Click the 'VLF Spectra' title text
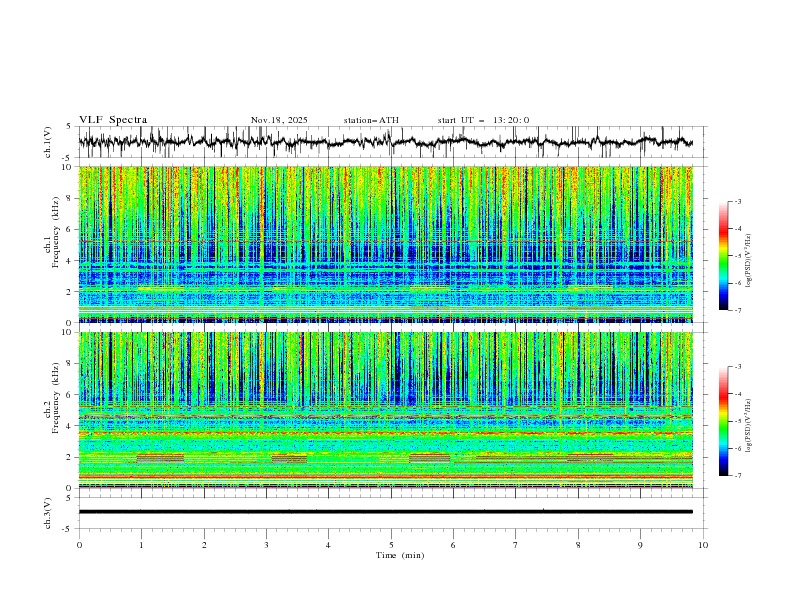This screenshot has height=612, width=792. click(113, 120)
